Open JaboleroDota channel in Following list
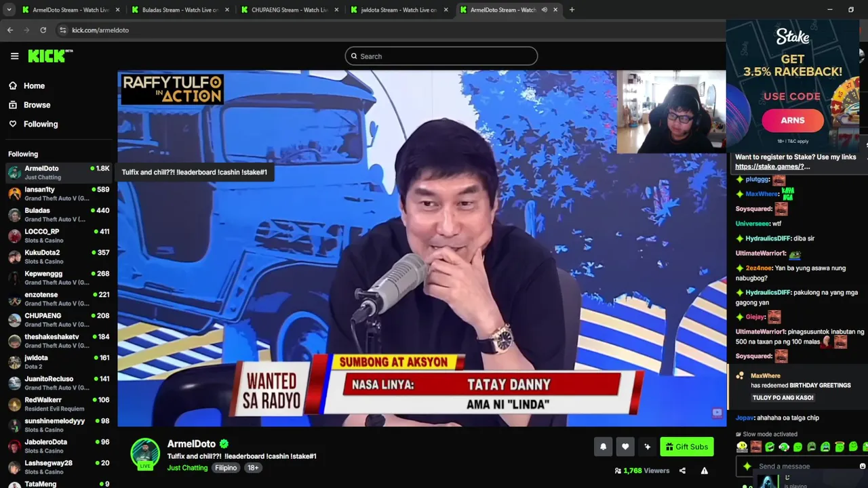 point(58,446)
